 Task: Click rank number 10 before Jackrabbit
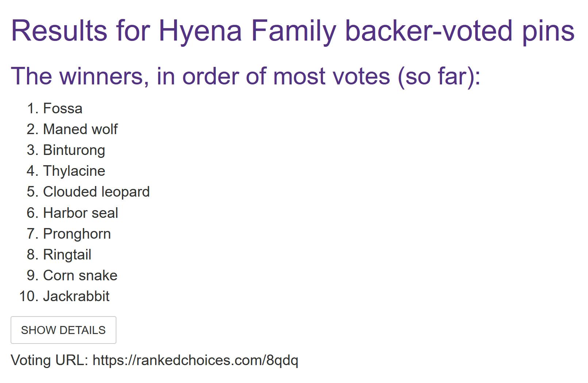point(28,296)
